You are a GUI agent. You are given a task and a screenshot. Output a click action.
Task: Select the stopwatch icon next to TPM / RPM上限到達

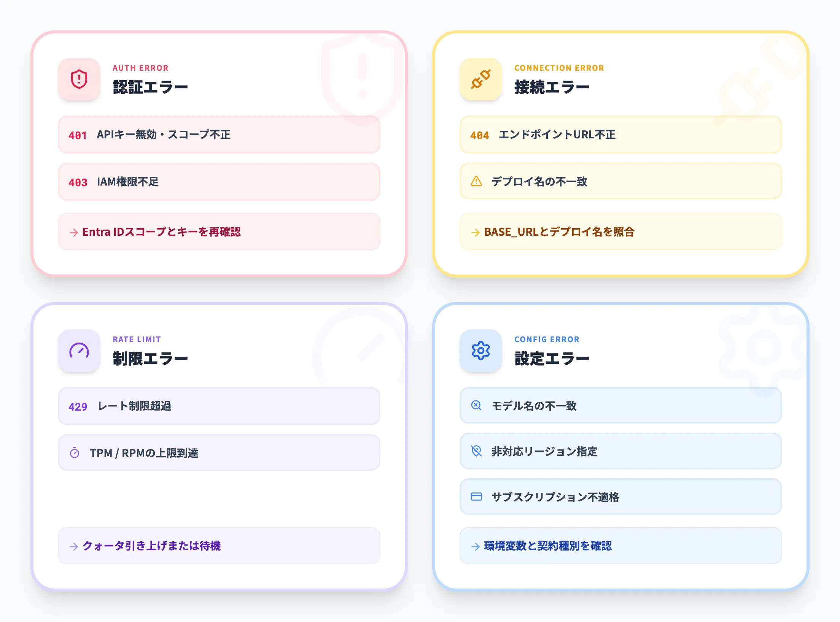click(x=75, y=452)
